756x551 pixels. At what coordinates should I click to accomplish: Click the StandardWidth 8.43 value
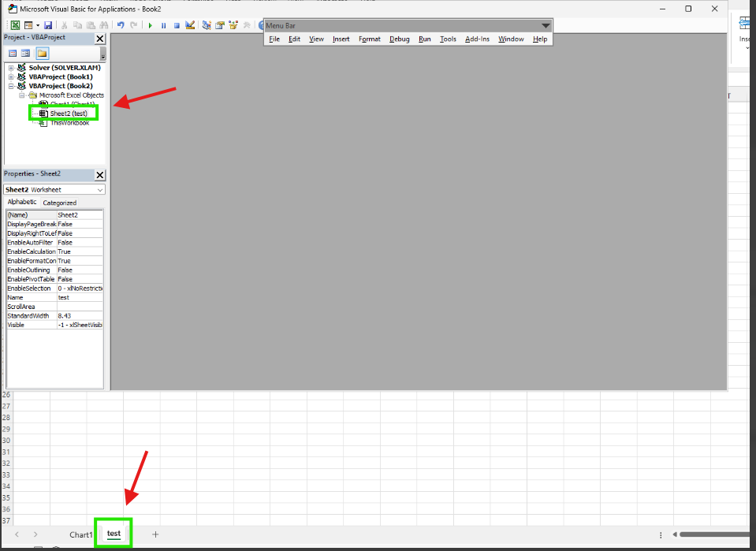[x=80, y=316]
